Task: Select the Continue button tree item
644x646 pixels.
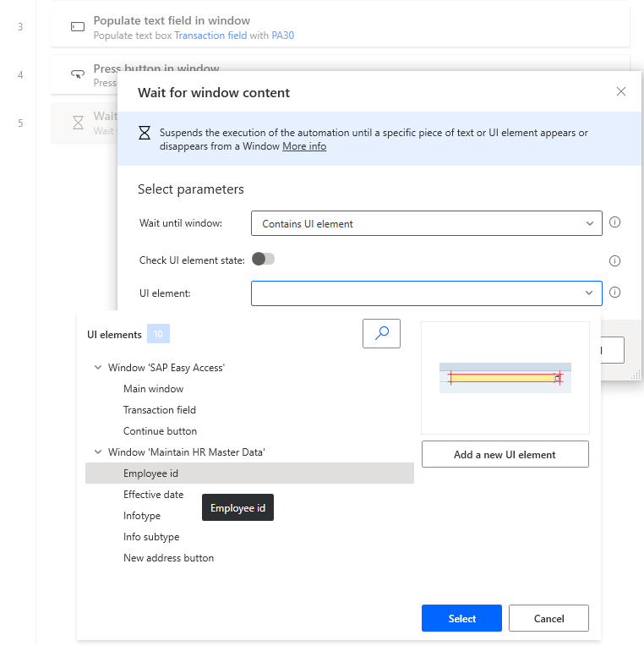Action: [249, 431]
